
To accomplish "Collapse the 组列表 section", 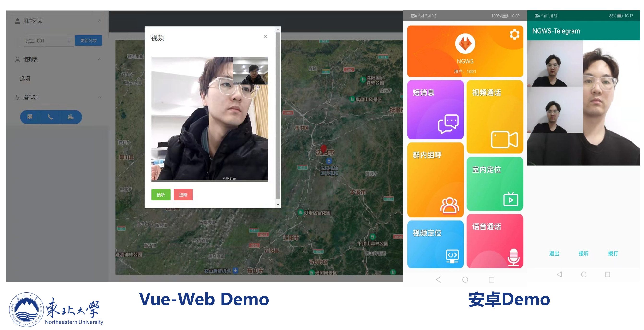I will pos(100,59).
